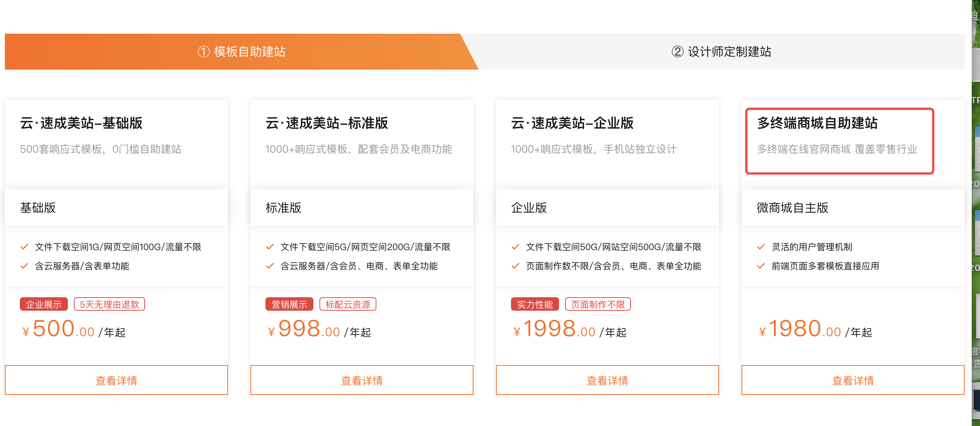The width and height of the screenshot is (980, 426).
Task: Click the 营销展示 red tag
Action: coord(289,304)
